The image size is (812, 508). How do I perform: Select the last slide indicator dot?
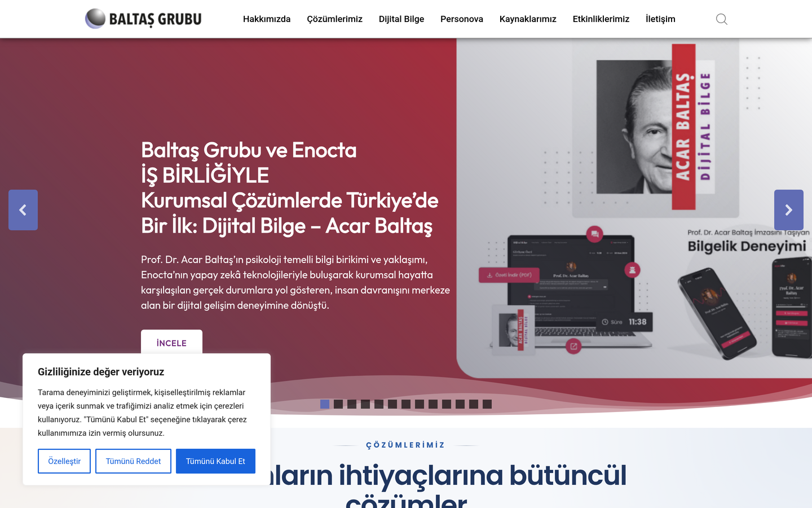tap(487, 404)
